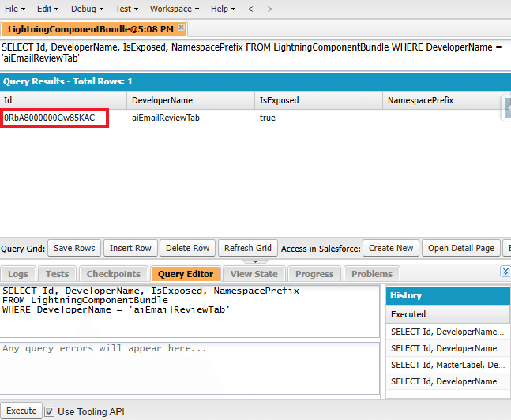Switch to the Tests tab
Viewport: 511px width, 420px height.
[57, 274]
